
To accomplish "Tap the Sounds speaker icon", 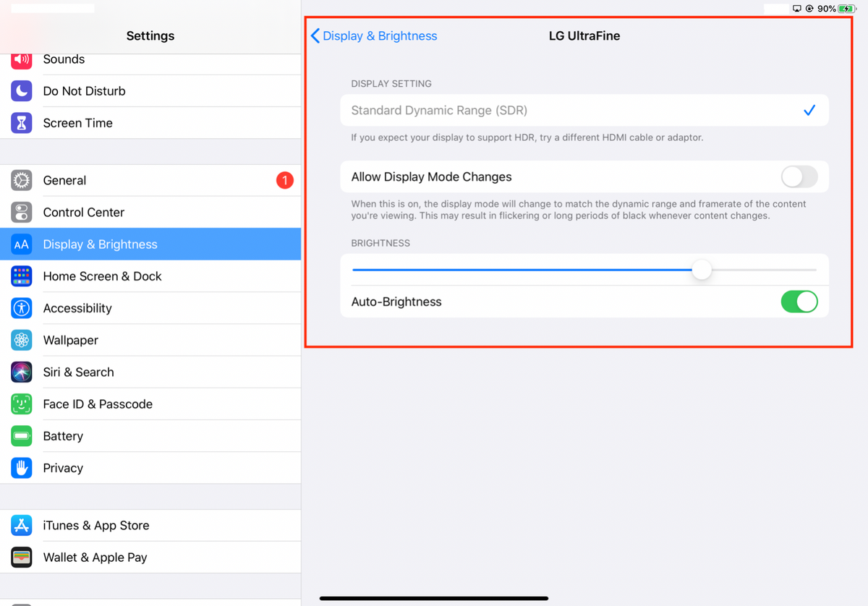I will pyautogui.click(x=22, y=59).
